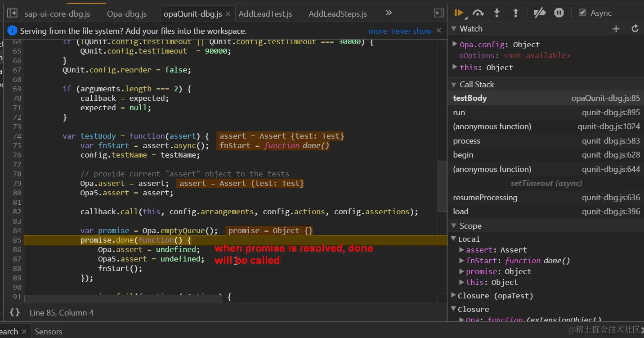Viewport: 644px width, 338px height.
Task: Expand the Opa.config watch object
Action: (x=455, y=45)
